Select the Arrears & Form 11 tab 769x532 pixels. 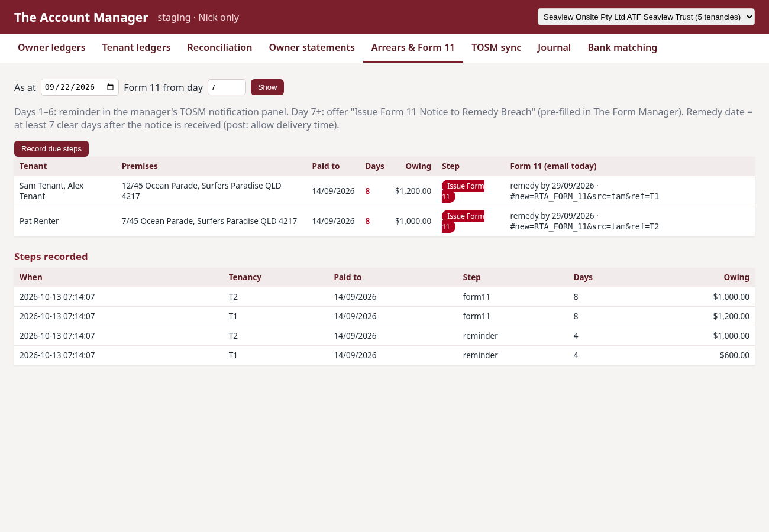point(413,48)
